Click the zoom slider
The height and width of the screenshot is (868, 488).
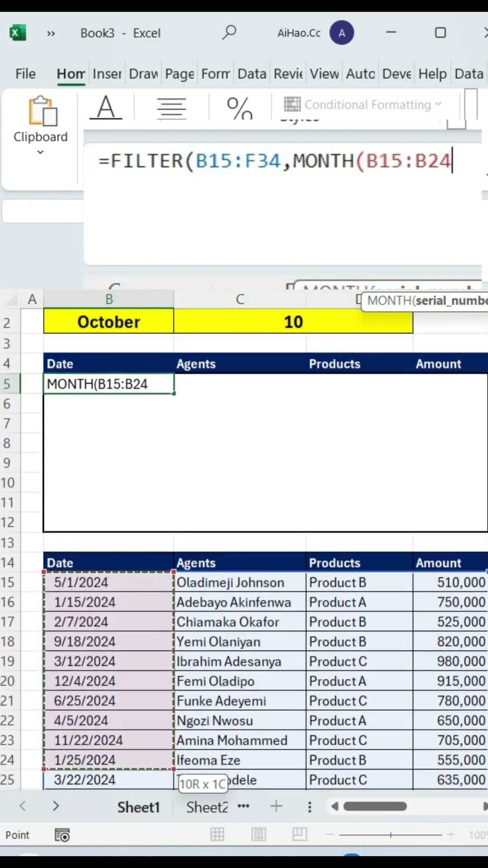[x=390, y=835]
